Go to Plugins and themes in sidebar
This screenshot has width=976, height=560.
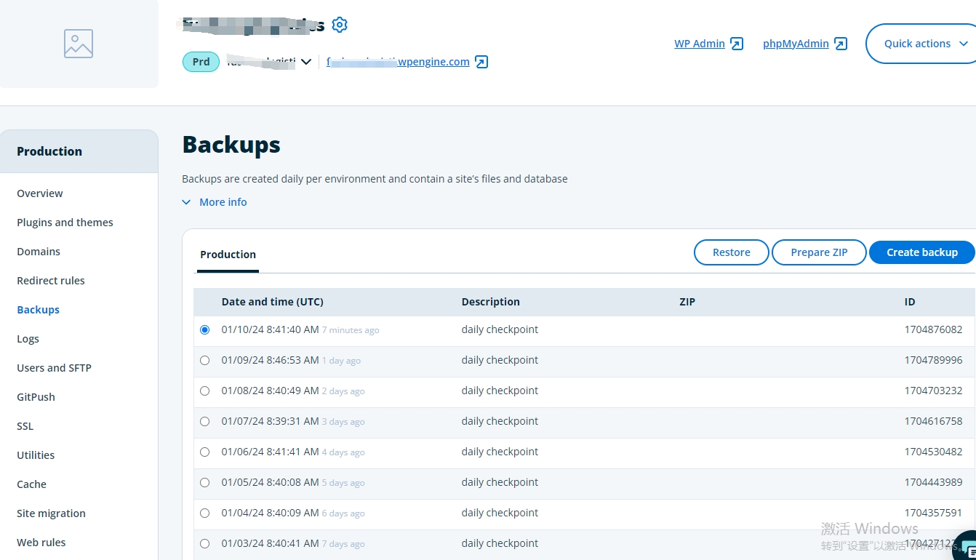click(x=65, y=223)
